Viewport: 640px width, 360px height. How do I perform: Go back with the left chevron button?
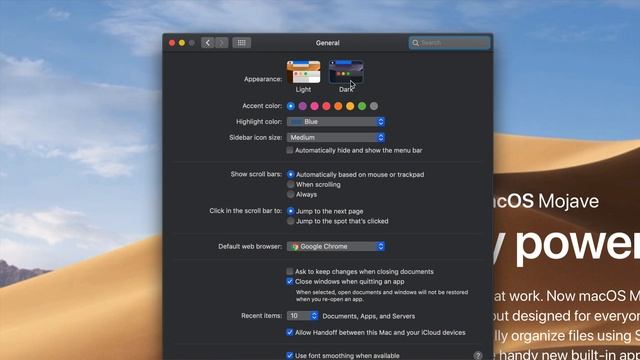point(207,43)
